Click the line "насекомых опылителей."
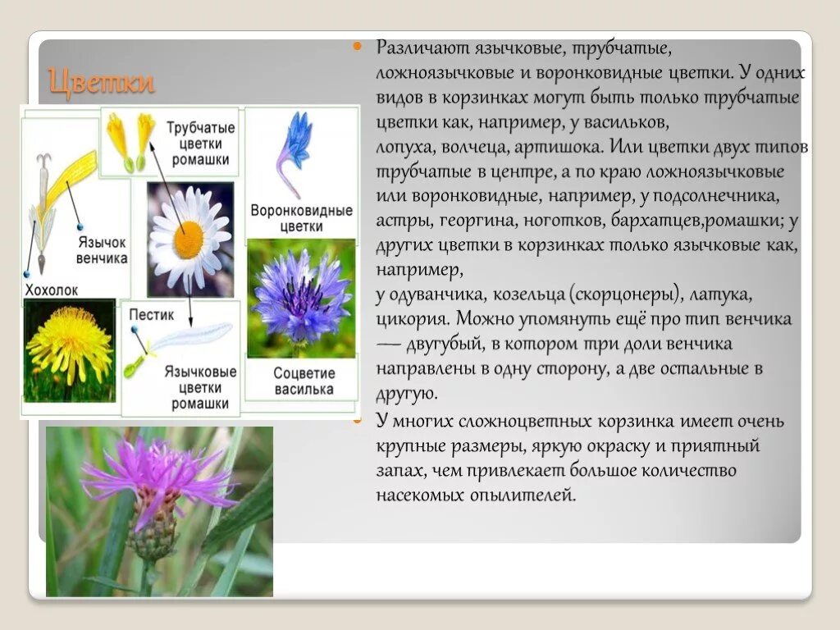 (x=476, y=495)
